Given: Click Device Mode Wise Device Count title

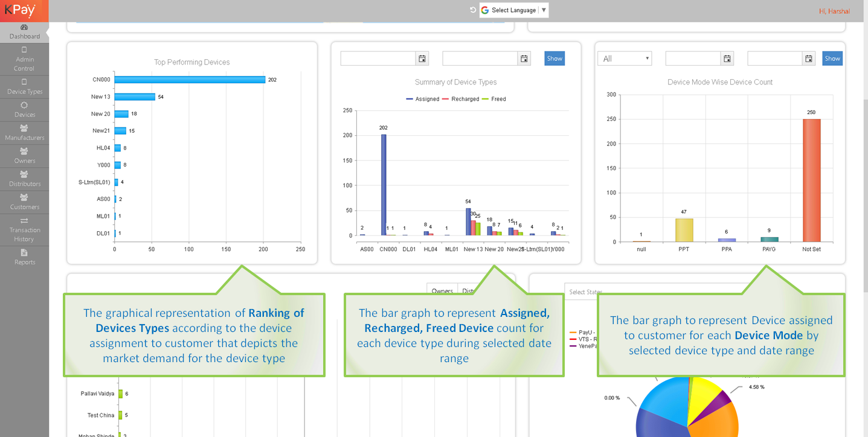Looking at the screenshot, I should point(720,82).
